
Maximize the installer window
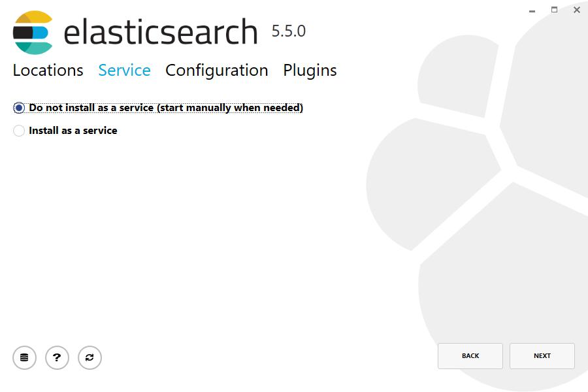555,10
